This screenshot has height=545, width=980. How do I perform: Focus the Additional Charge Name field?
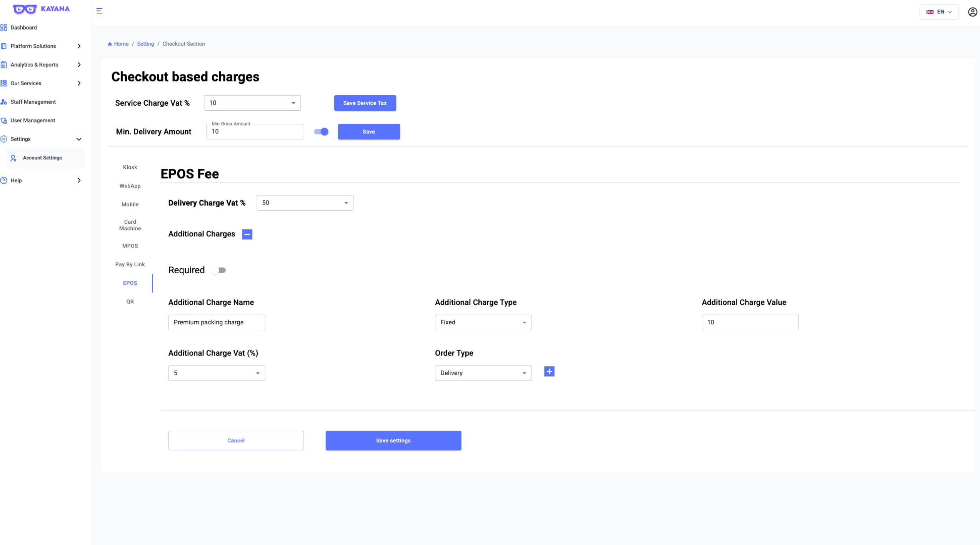coord(217,322)
